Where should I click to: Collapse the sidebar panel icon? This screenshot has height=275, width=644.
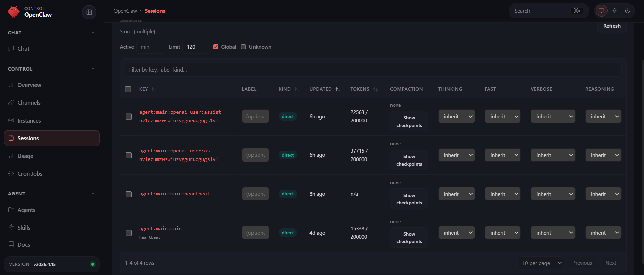click(89, 12)
